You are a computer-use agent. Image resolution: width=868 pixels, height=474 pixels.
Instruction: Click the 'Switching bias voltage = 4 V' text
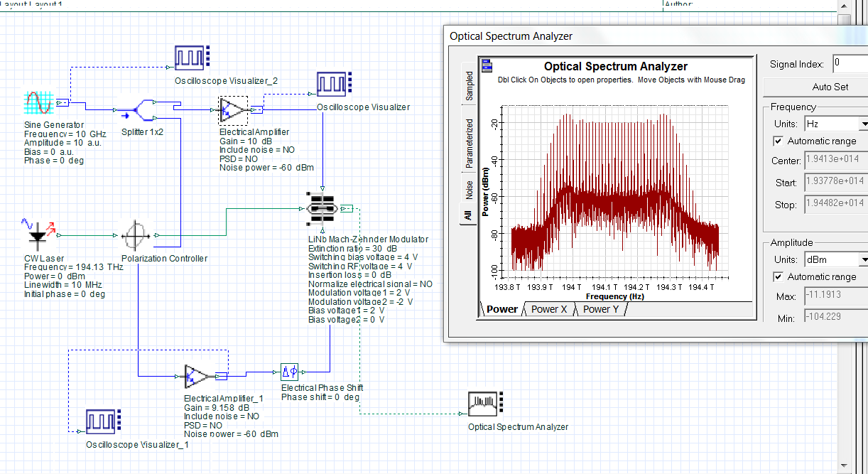point(363,257)
